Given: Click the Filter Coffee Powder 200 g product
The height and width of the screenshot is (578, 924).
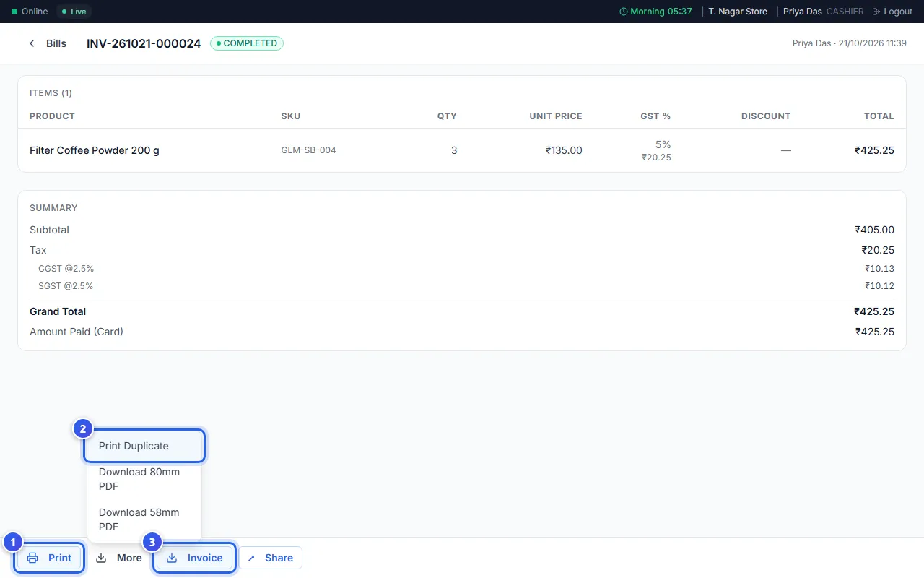Looking at the screenshot, I should (x=95, y=150).
